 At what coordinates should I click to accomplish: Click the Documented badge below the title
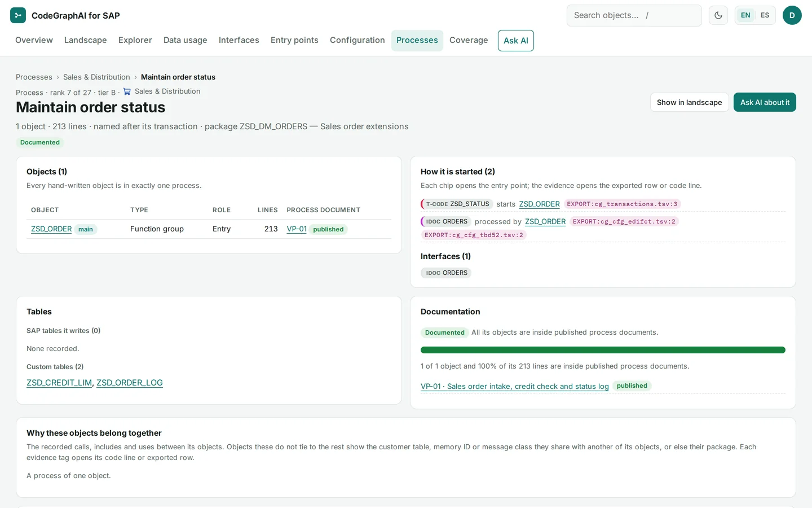click(40, 142)
